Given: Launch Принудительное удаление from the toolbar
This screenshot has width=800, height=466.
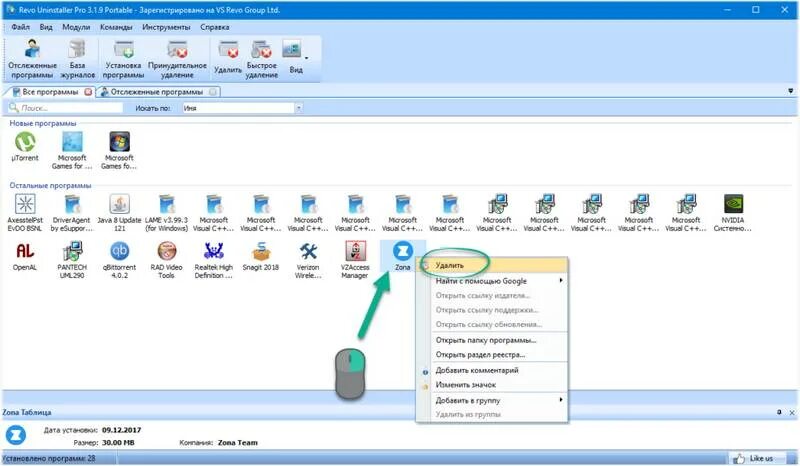Looking at the screenshot, I should [x=177, y=59].
